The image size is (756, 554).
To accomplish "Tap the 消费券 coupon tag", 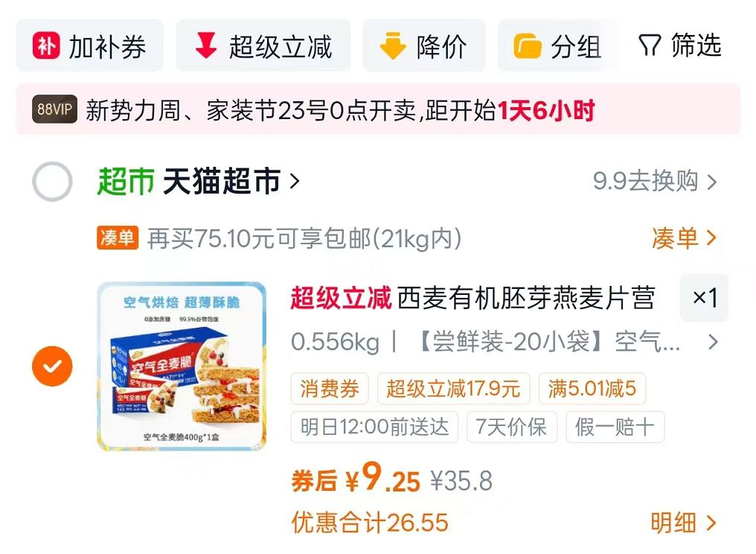I will [x=330, y=389].
